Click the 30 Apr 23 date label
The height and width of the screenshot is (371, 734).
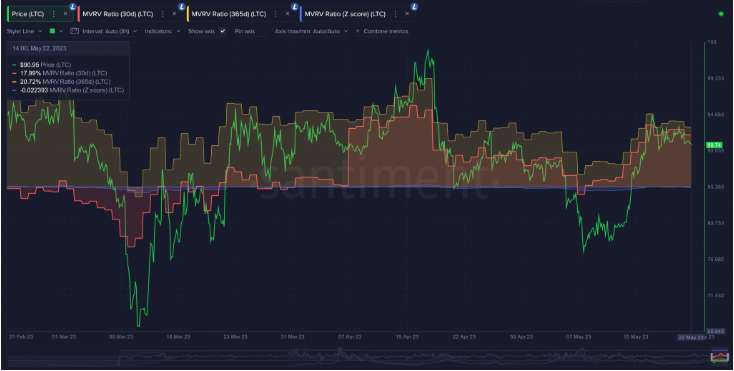[521, 337]
